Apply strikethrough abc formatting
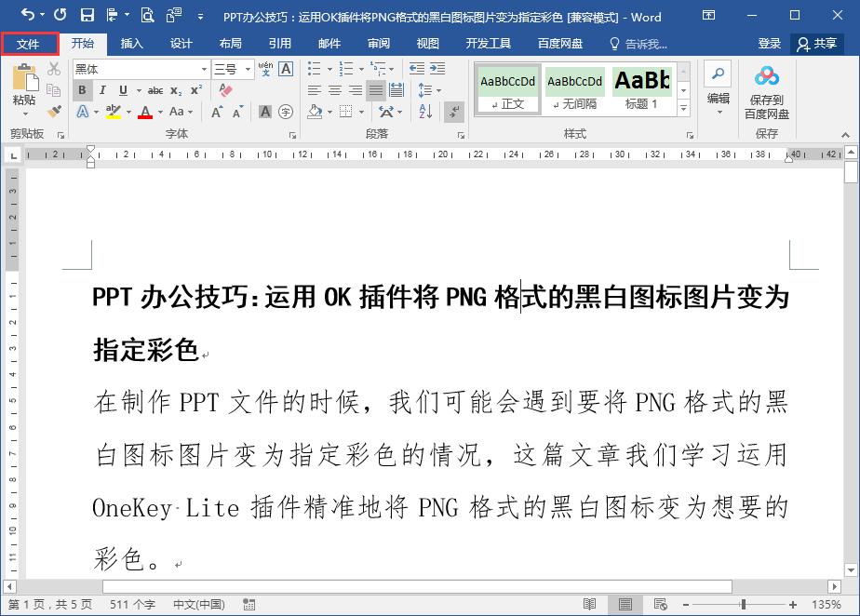The width and height of the screenshot is (860, 616). (x=155, y=90)
